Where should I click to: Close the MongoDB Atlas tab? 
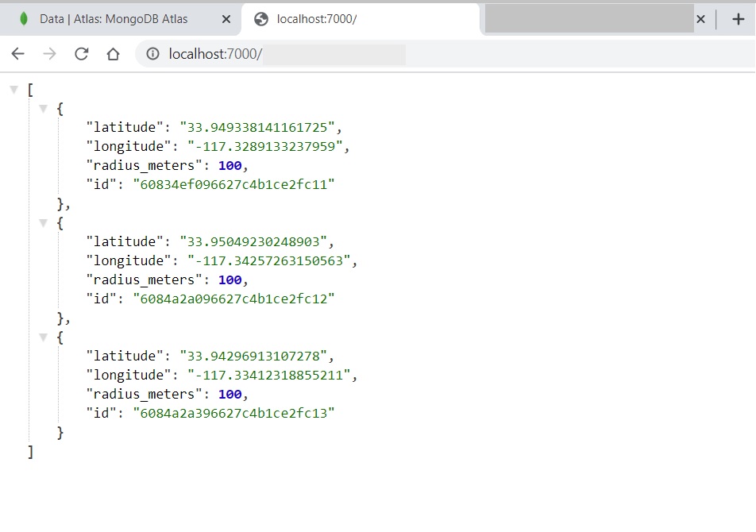pyautogui.click(x=226, y=19)
